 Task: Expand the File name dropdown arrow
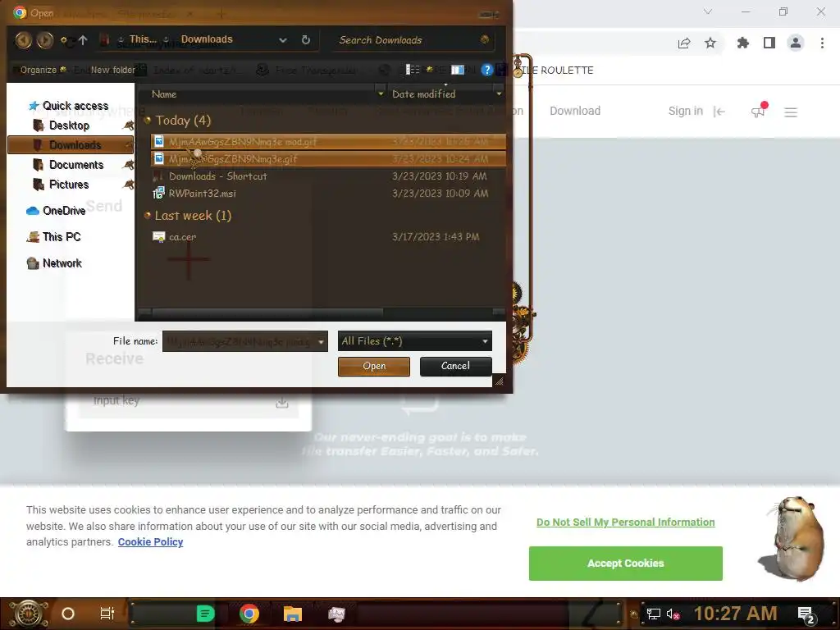pos(322,341)
